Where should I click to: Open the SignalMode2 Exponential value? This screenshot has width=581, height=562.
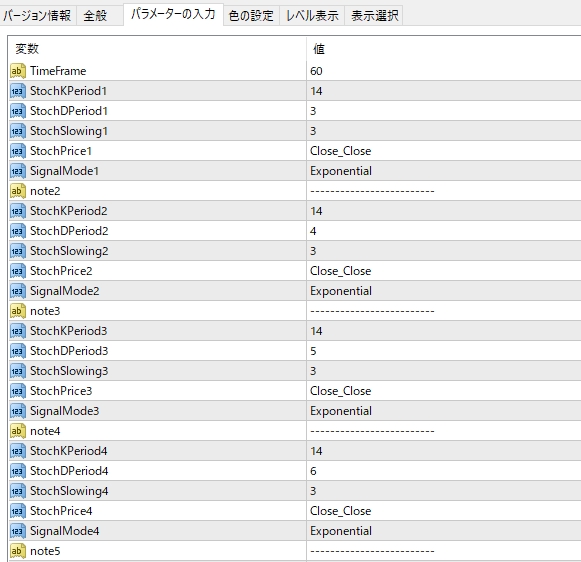click(x=341, y=291)
